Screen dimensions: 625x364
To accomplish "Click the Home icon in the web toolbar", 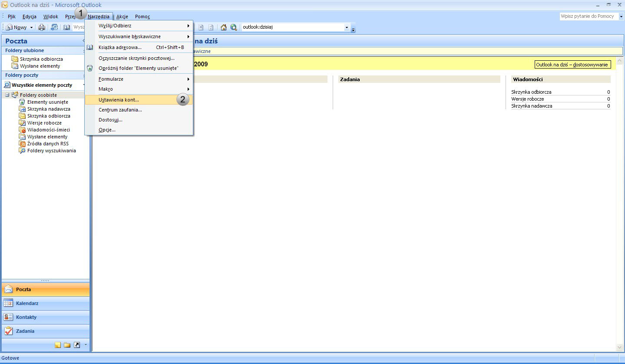I will [x=224, y=27].
